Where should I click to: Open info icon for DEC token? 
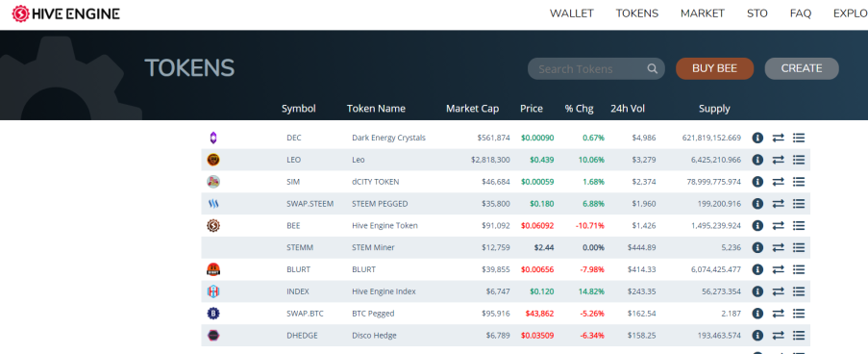tap(757, 138)
